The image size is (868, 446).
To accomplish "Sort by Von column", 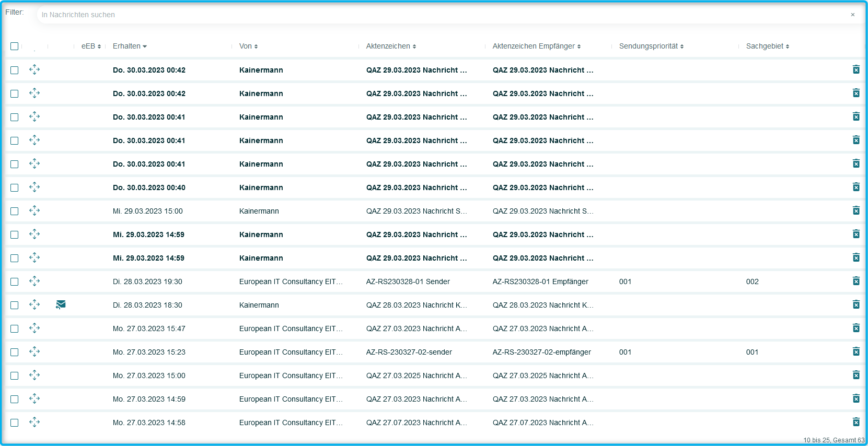I will pyautogui.click(x=248, y=46).
